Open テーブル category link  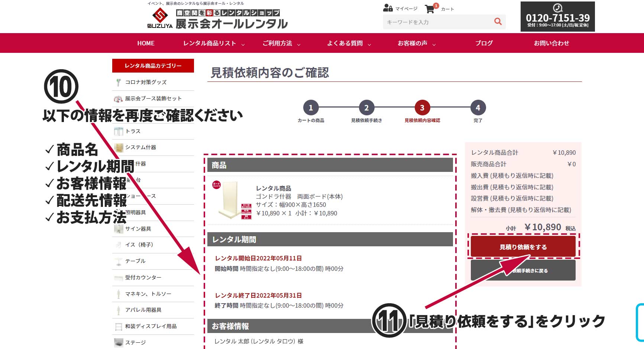coord(135,261)
